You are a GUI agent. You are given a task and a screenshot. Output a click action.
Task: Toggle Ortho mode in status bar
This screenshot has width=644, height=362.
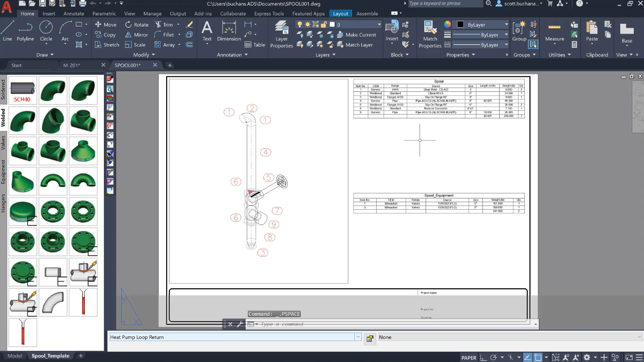[484, 357]
